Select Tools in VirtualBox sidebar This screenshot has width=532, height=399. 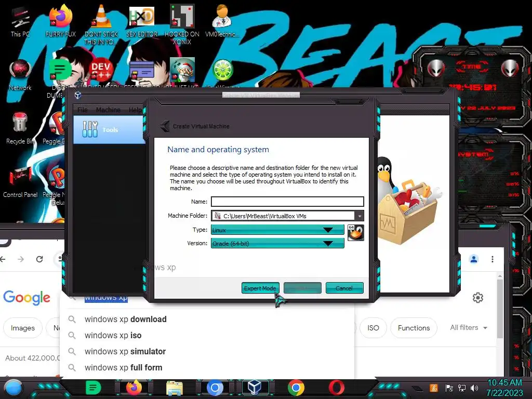[109, 129]
